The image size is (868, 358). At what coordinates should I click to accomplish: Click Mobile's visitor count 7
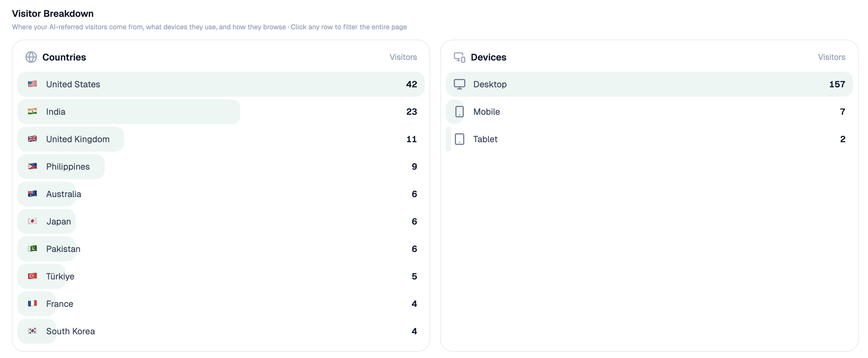(842, 112)
